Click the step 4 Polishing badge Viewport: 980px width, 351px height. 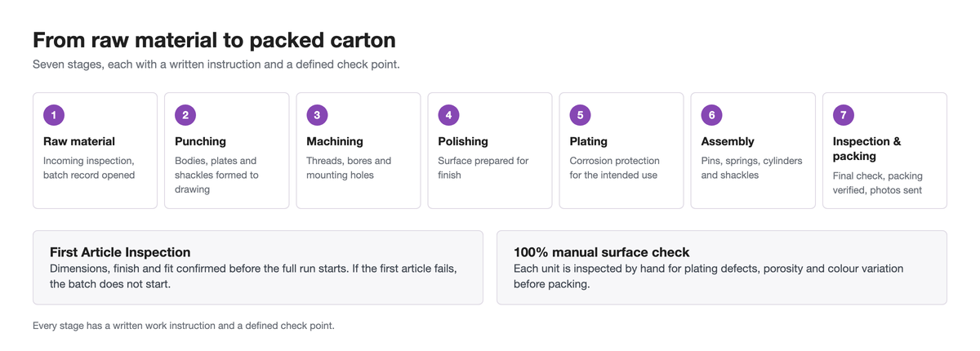point(448,115)
